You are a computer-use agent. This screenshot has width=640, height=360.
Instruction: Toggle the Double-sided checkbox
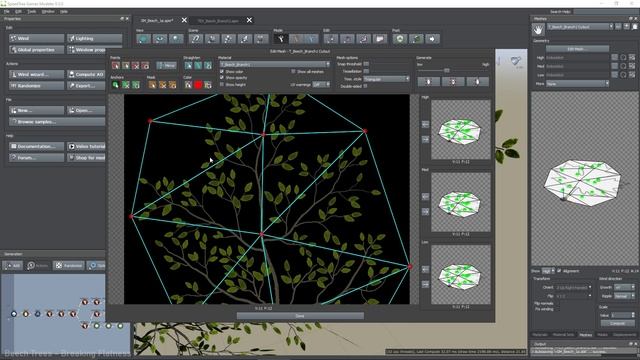point(366,86)
